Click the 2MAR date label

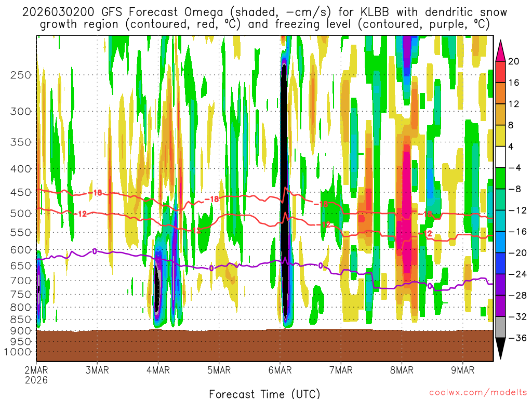click(36, 370)
